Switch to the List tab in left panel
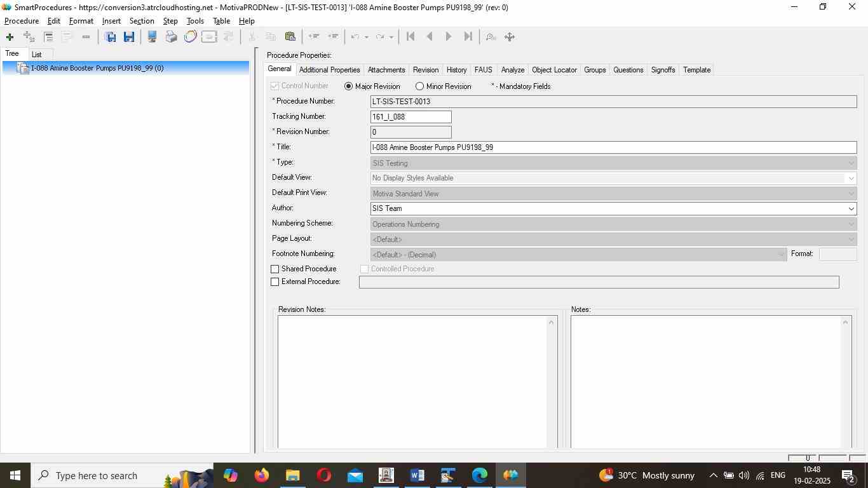Image resolution: width=868 pixels, height=488 pixels. (x=37, y=55)
